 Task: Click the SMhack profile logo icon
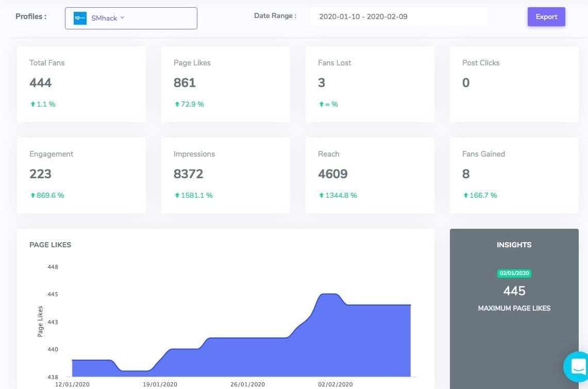[x=80, y=18]
